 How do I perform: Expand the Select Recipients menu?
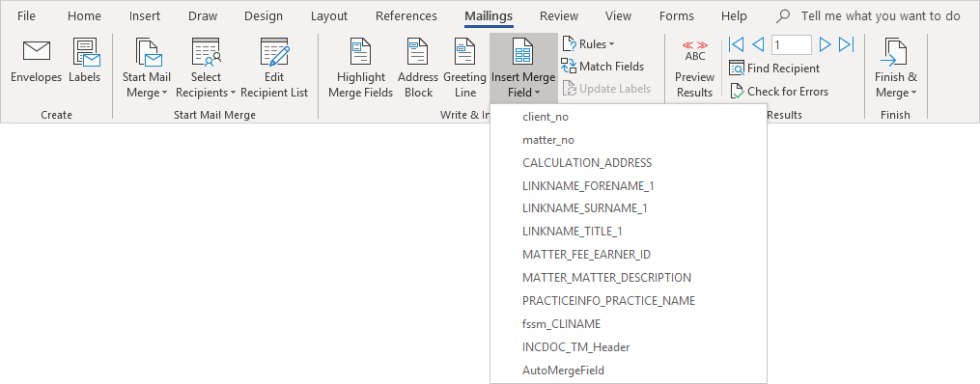pos(207,69)
